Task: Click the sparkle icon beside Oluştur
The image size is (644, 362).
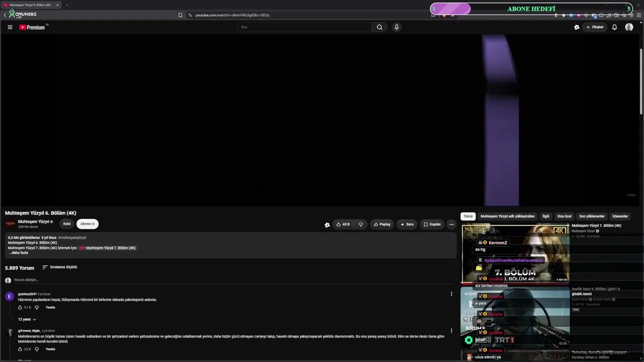Action: (577, 27)
